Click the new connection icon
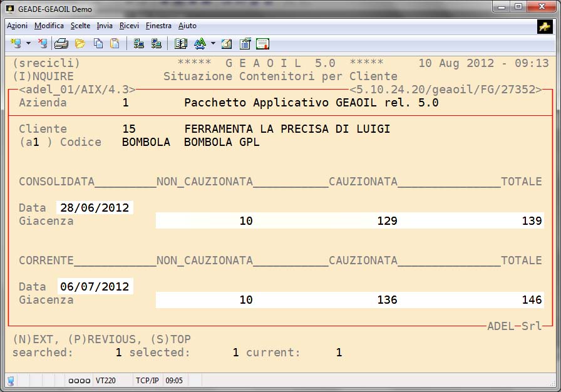This screenshot has height=392, width=561. pos(16,44)
